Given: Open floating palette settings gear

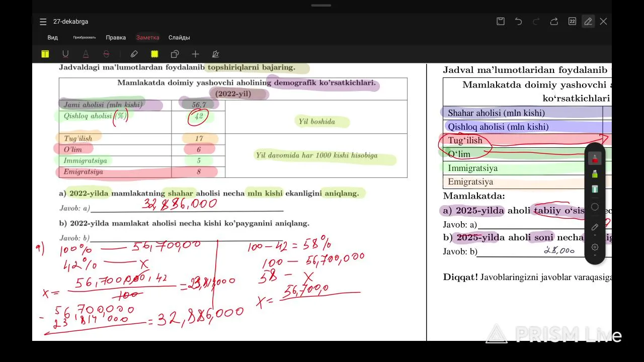Looking at the screenshot, I should click(595, 247).
